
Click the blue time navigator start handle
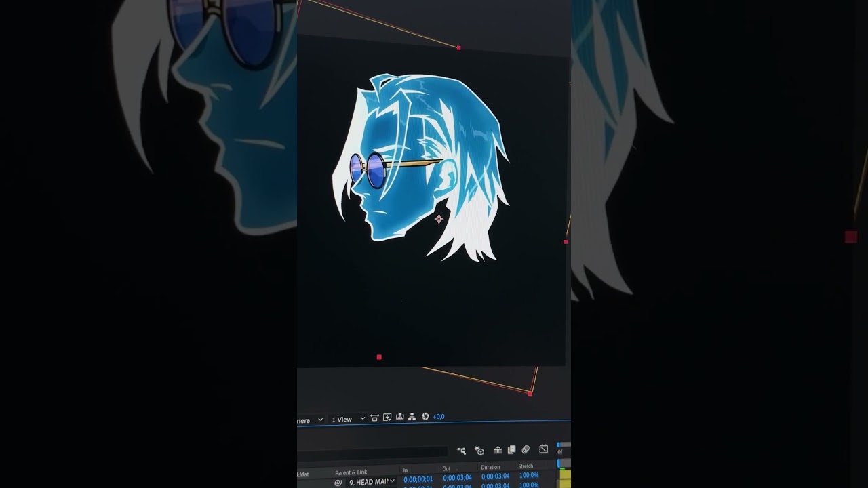click(x=559, y=445)
